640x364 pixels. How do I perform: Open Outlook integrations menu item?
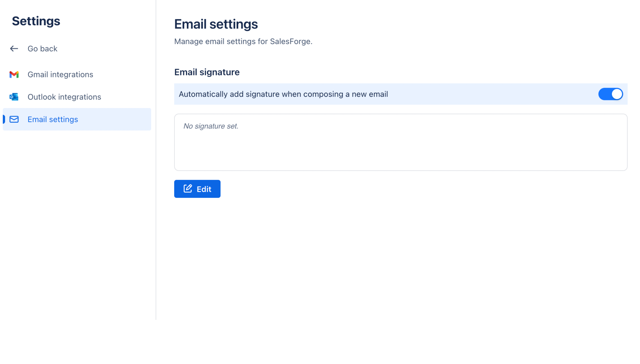pyautogui.click(x=64, y=97)
